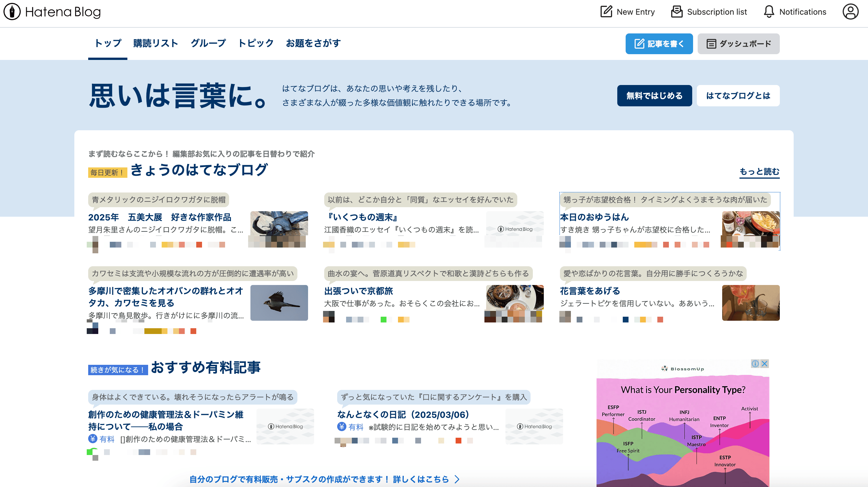Click chevron arrow after 詳しくはこちら
Image resolution: width=868 pixels, height=487 pixels.
tap(457, 479)
